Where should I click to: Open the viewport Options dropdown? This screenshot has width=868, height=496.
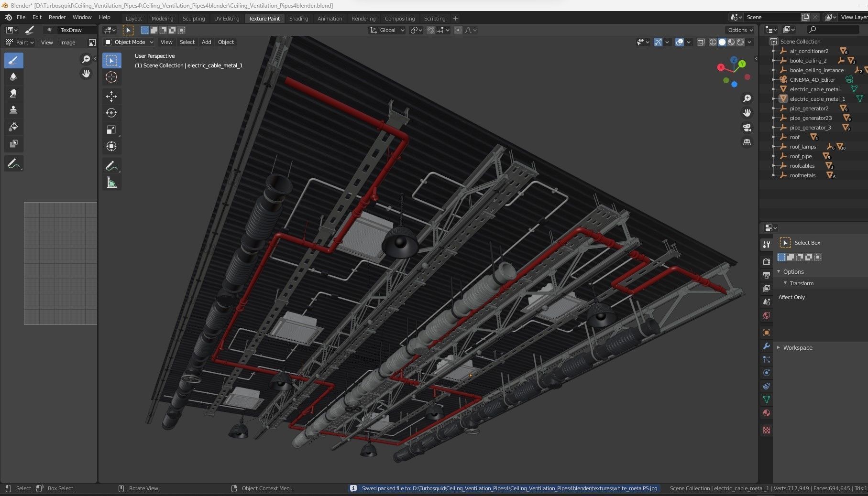pyautogui.click(x=740, y=30)
